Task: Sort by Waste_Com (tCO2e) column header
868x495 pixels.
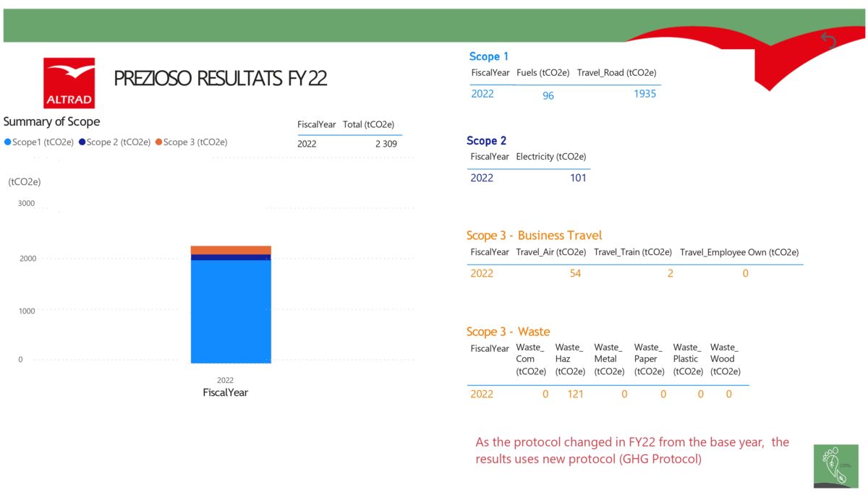Action: tap(531, 360)
